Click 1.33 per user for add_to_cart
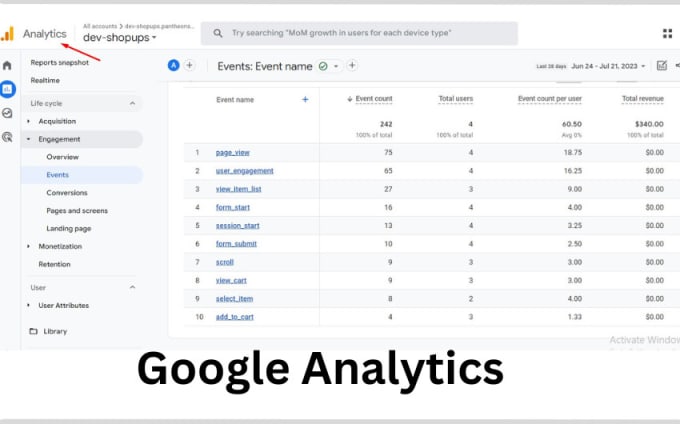680x424 pixels. pos(575,317)
